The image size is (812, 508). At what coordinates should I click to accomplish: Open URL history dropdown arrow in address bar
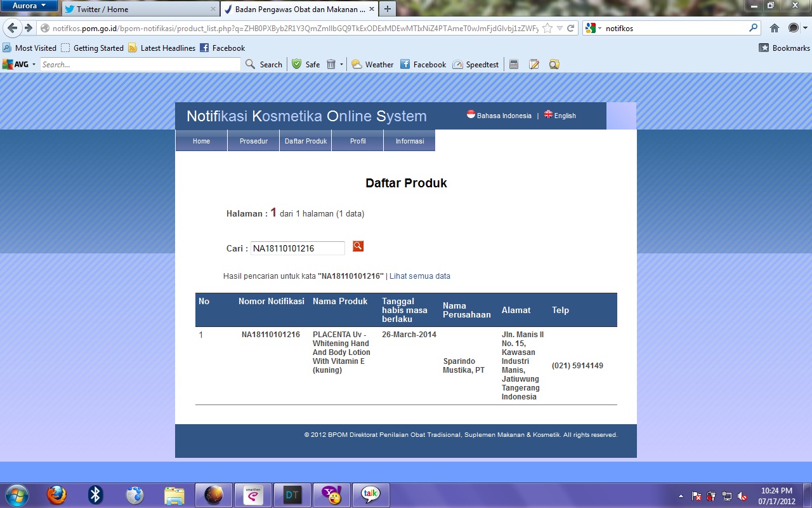[x=560, y=29]
